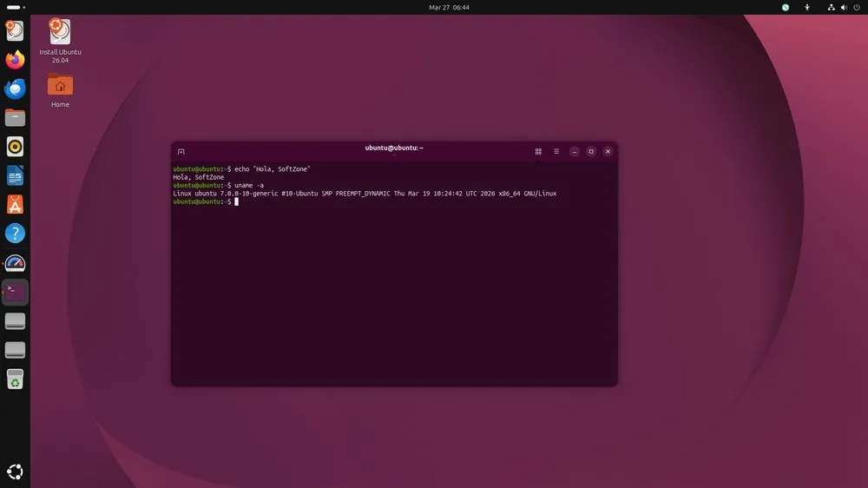Screen dimensions: 868x488
Task: Click the 'Hola, SoftZone' output line
Action: coord(198,177)
